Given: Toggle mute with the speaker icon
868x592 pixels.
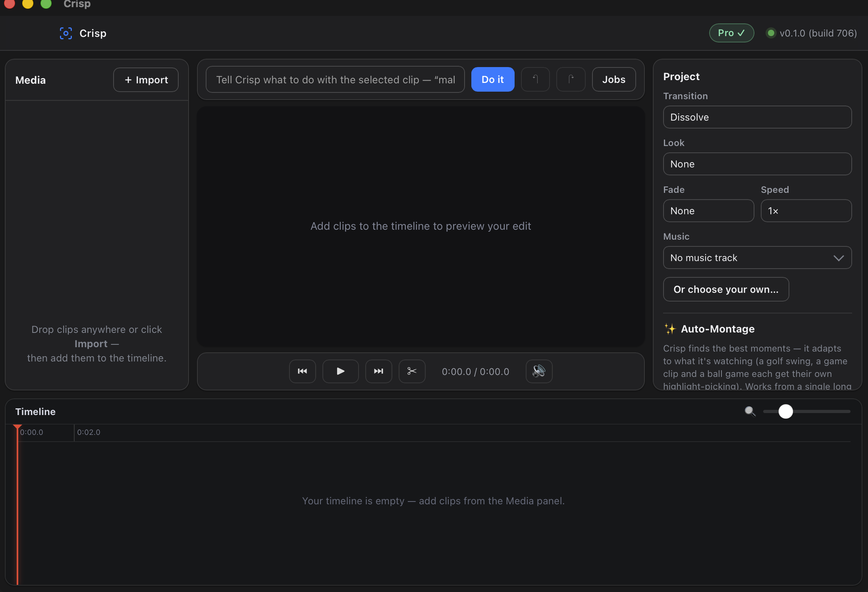Looking at the screenshot, I should (x=539, y=371).
